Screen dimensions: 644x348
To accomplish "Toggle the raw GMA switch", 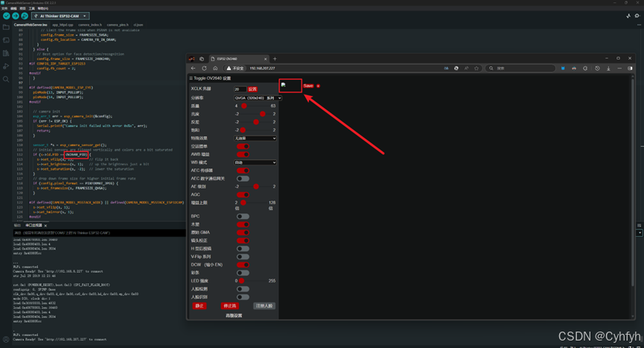I will (243, 232).
